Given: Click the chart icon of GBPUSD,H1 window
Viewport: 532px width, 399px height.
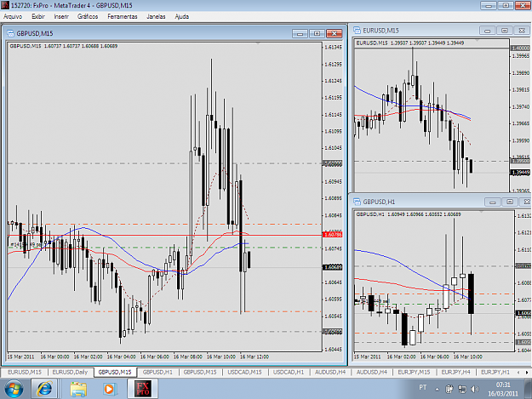Looking at the screenshot, I should pos(357,202).
